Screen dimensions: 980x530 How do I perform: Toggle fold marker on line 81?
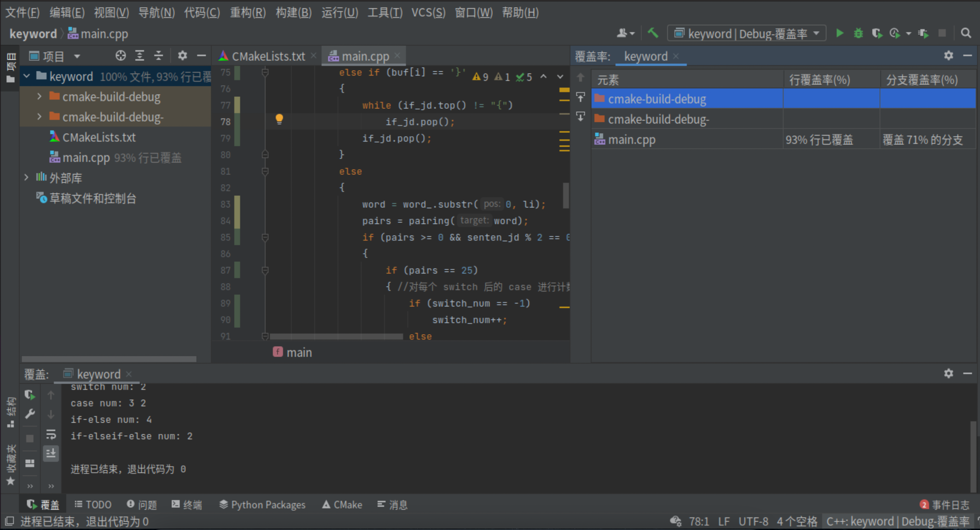coord(265,171)
